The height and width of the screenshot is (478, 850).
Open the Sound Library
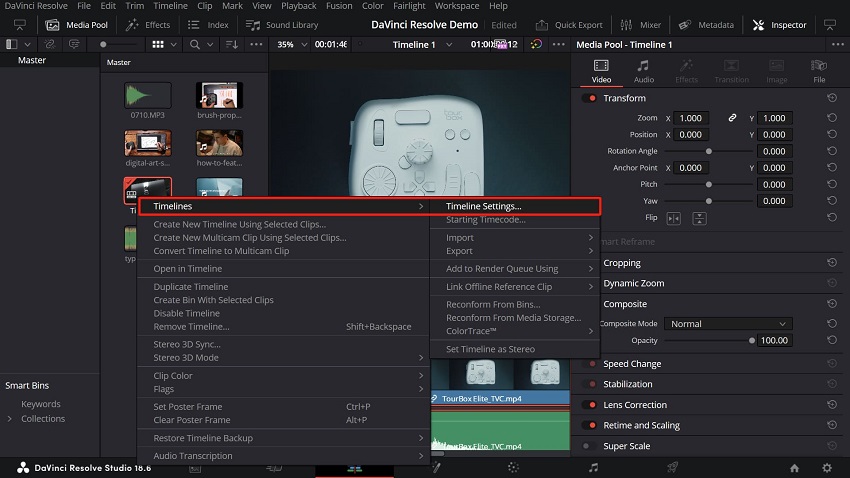(282, 25)
